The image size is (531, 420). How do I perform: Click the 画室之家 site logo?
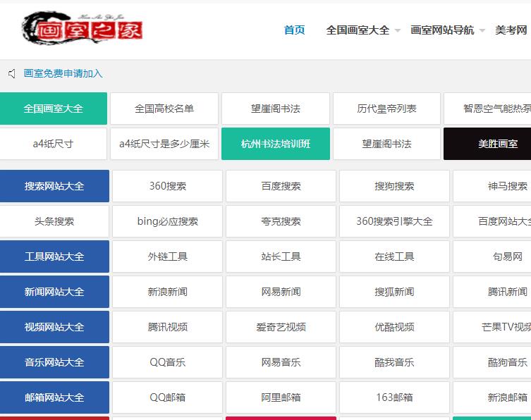pos(83,28)
